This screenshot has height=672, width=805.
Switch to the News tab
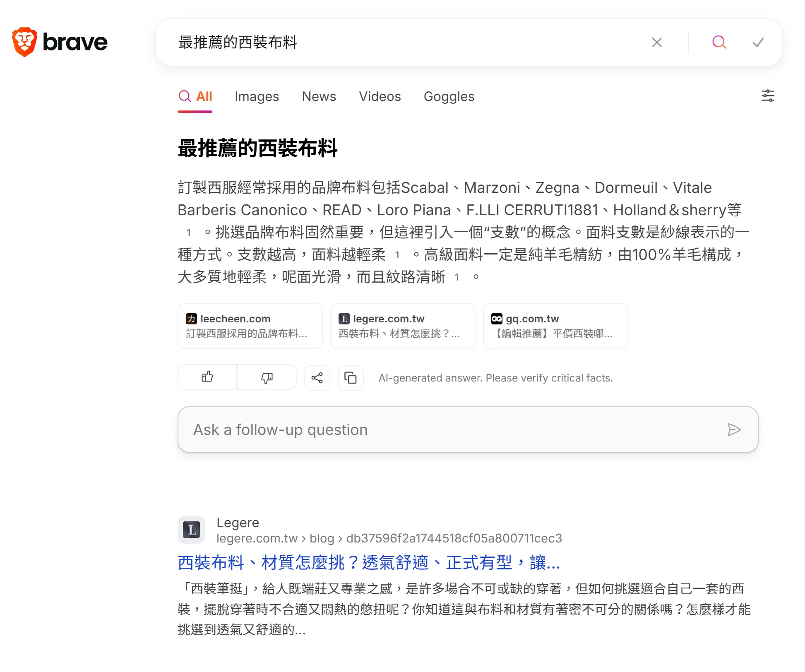319,96
